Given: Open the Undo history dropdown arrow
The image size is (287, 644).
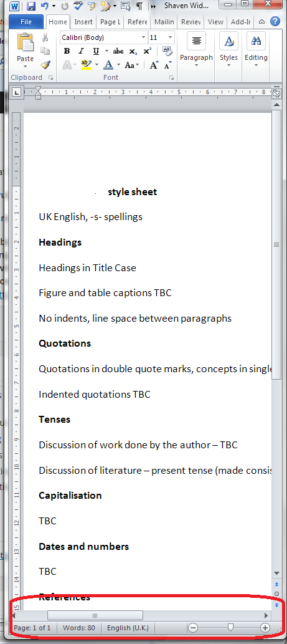Looking at the screenshot, I should [x=54, y=7].
